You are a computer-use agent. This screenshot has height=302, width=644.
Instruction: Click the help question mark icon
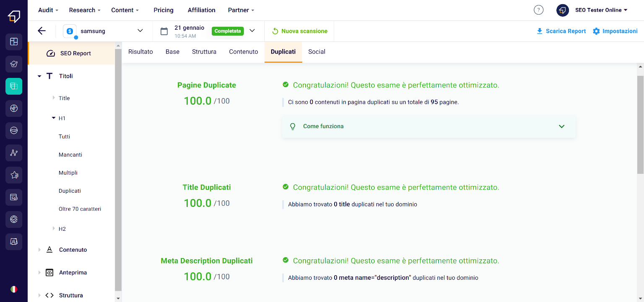[x=538, y=10]
